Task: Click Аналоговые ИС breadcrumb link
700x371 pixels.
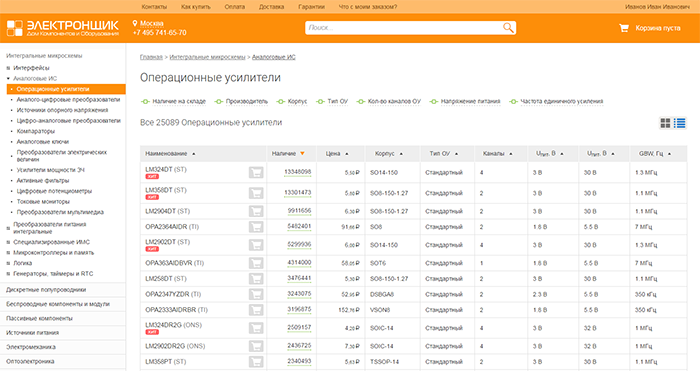Action: coord(274,57)
